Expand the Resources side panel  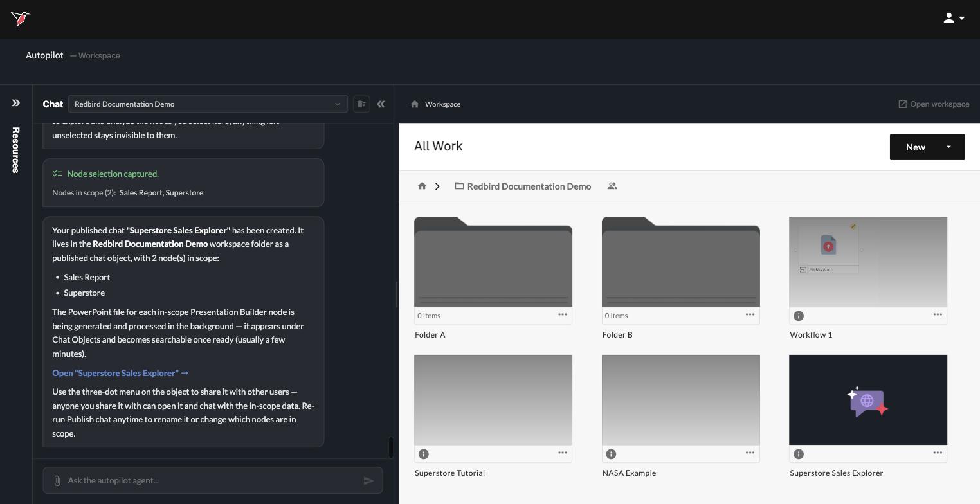click(15, 103)
